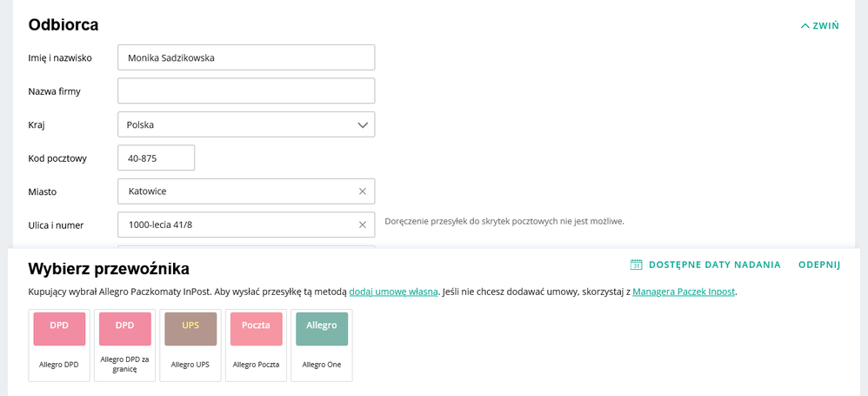
Task: Focus the empty Nazwa firmy field
Action: (246, 91)
